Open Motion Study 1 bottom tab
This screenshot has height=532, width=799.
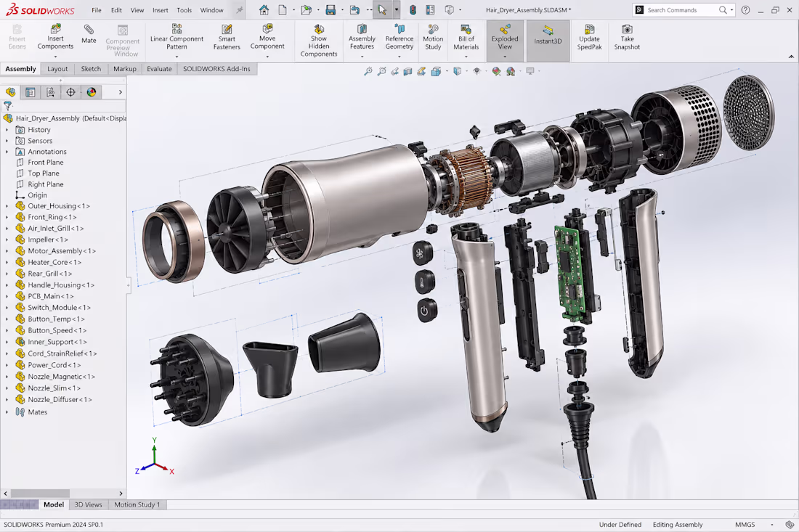coord(137,504)
